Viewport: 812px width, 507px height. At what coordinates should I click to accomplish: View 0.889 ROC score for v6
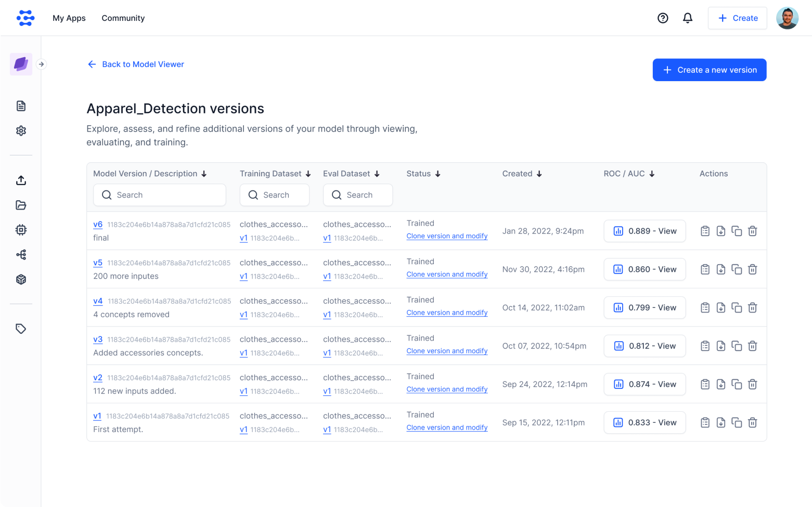[645, 231]
